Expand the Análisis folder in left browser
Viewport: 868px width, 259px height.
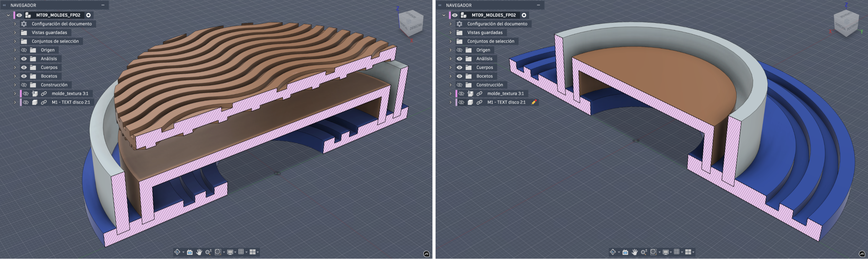pyautogui.click(x=15, y=59)
